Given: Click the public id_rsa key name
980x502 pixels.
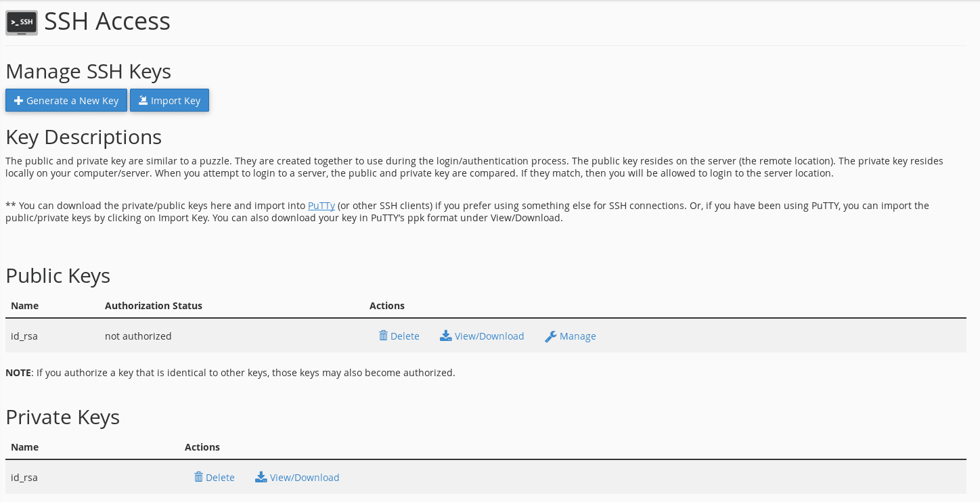Looking at the screenshot, I should [24, 336].
